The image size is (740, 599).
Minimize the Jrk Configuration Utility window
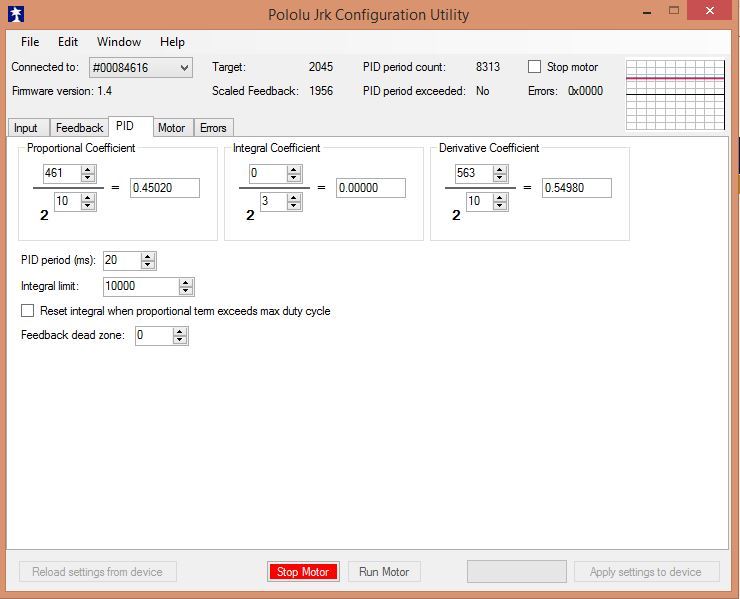[648, 11]
